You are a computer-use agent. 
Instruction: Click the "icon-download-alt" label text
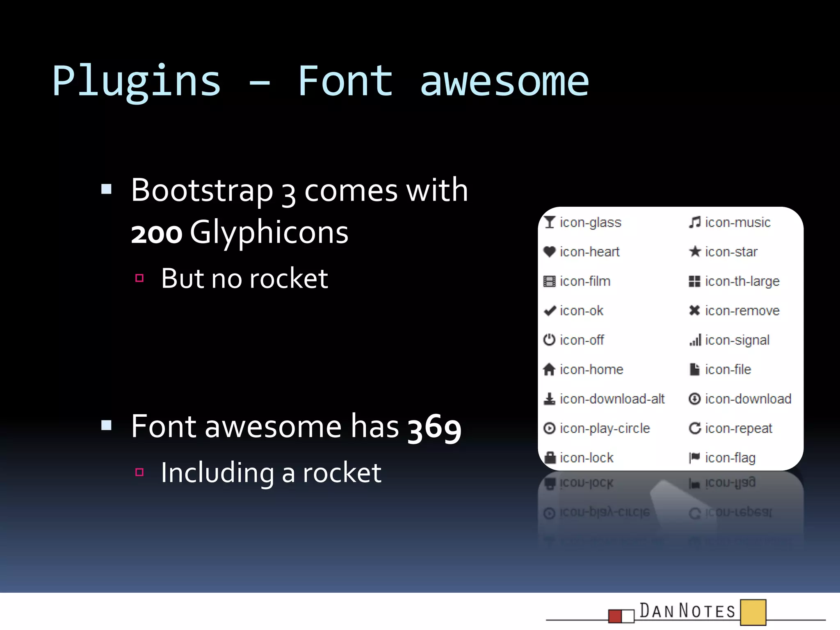[x=612, y=399]
